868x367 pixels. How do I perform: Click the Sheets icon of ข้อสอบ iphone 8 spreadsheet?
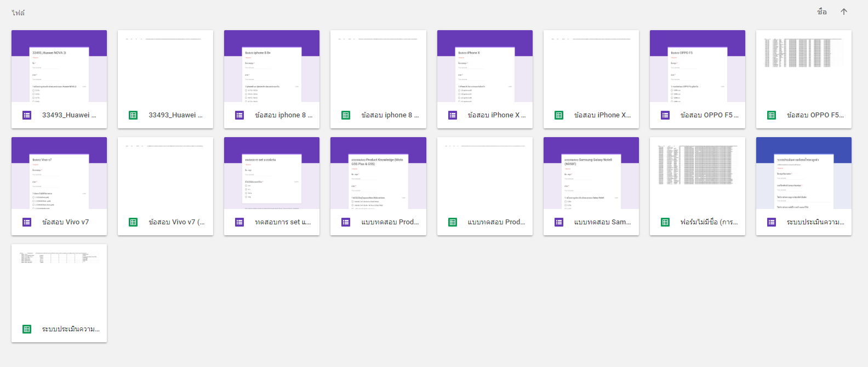coord(346,115)
